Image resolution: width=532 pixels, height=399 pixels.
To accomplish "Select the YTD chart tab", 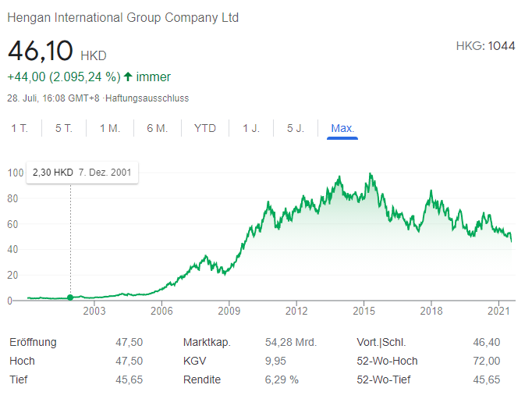I will pos(205,129).
